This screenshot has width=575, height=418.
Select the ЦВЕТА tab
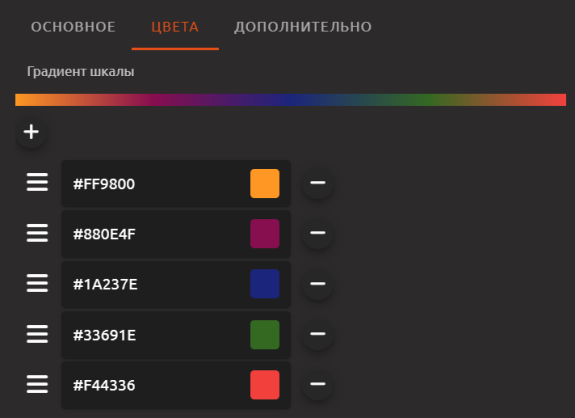[x=175, y=27]
